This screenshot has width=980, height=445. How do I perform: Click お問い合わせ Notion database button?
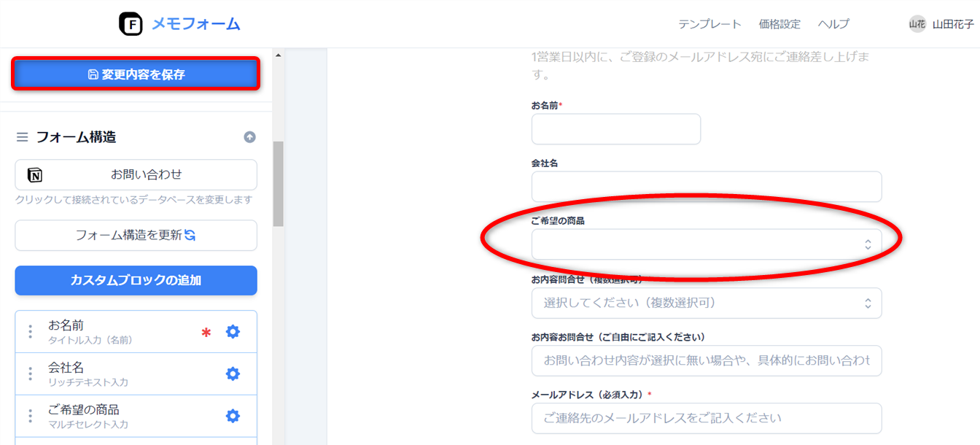coord(136,175)
